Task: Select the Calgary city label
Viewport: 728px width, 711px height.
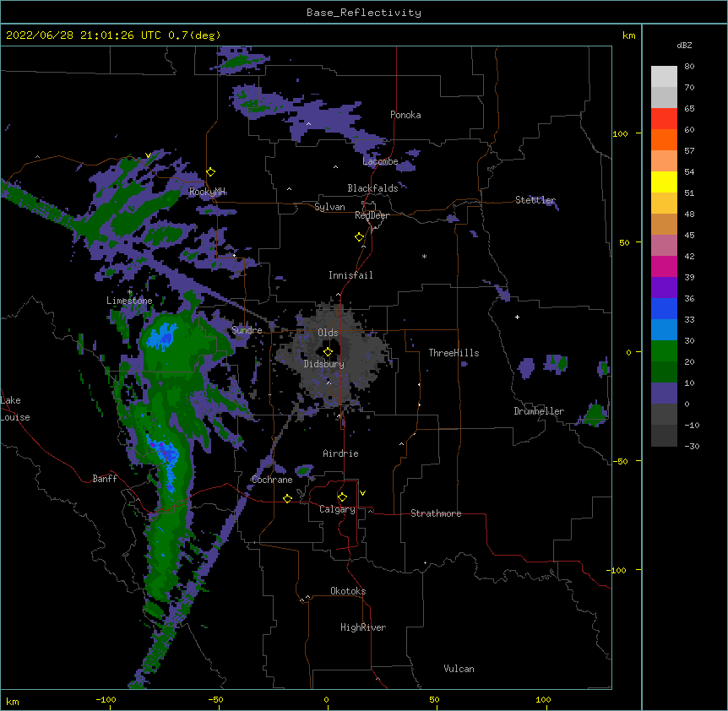Action: tap(337, 509)
